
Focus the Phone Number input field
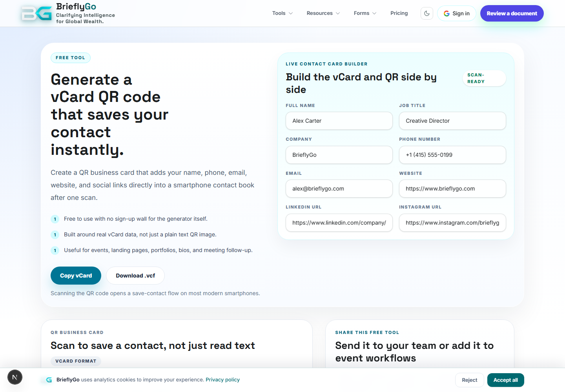pyautogui.click(x=452, y=155)
